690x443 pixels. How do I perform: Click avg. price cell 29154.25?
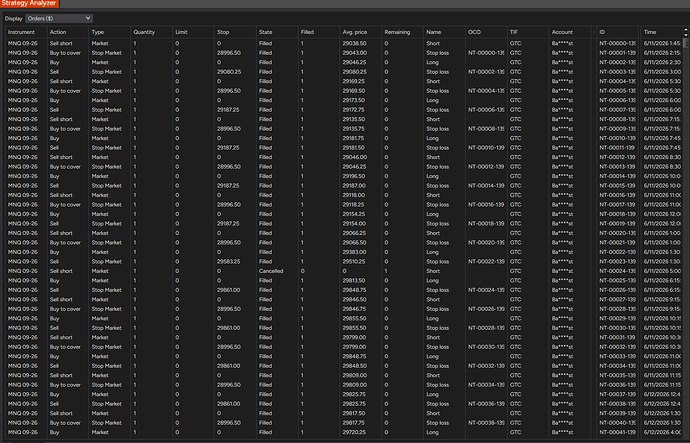click(355, 214)
